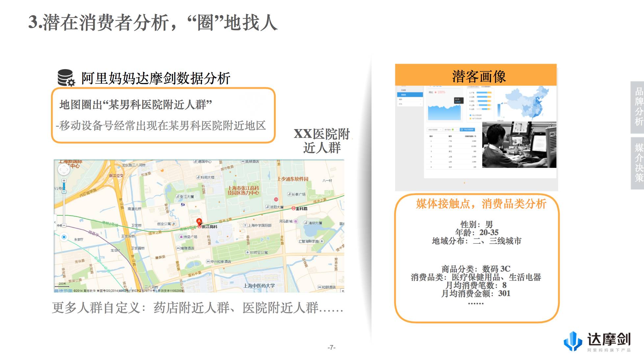Click the 上海中医药大学 map label
Viewport: 644px width, 357px height.
(259, 286)
